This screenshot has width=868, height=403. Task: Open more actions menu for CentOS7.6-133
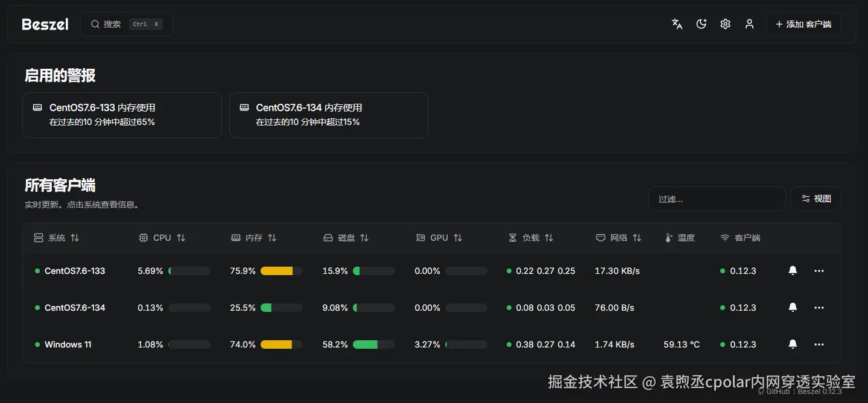tap(819, 271)
